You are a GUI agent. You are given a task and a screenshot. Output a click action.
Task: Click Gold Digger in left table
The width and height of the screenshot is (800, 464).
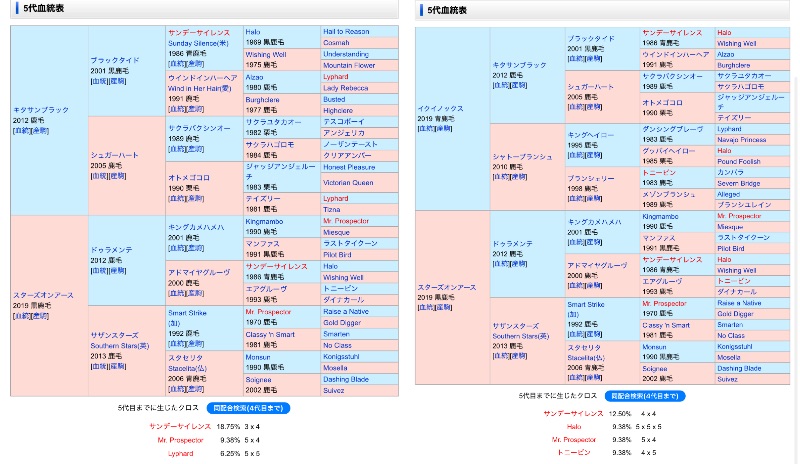(341, 323)
